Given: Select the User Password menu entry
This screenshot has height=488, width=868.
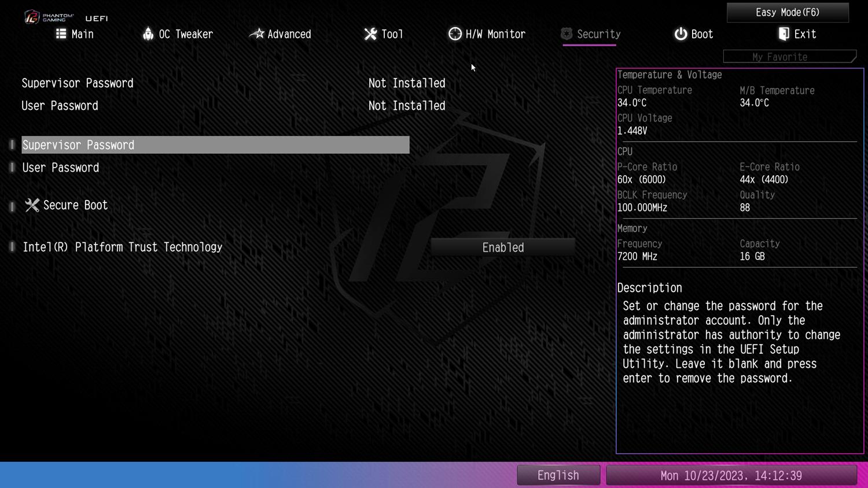Looking at the screenshot, I should point(61,168).
